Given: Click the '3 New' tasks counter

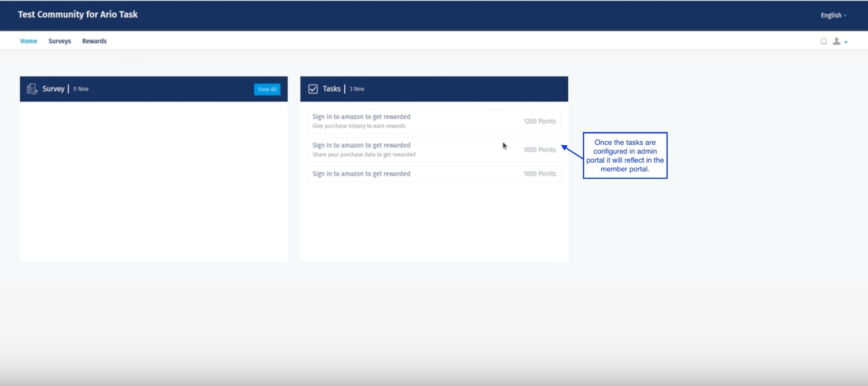Looking at the screenshot, I should point(356,89).
